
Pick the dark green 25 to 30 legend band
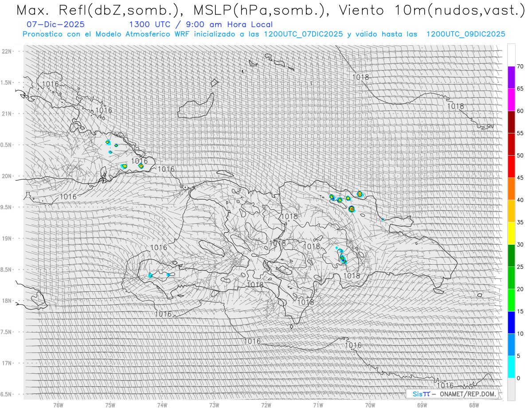point(511,255)
